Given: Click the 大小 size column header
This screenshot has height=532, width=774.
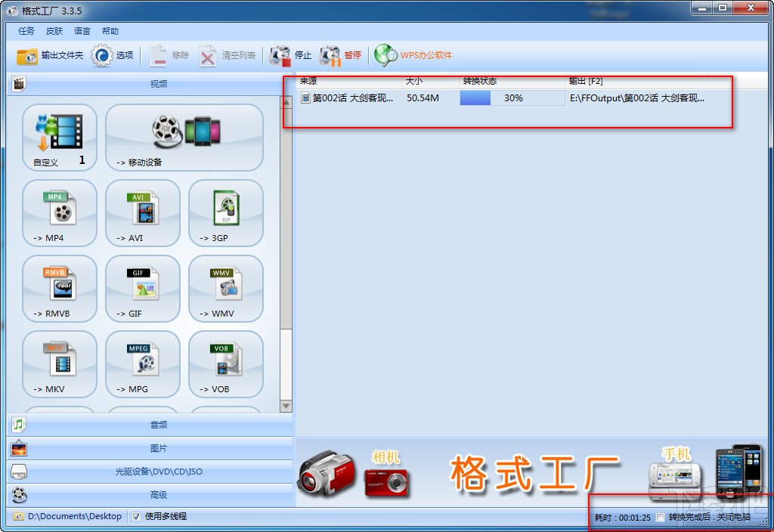Looking at the screenshot, I should (430, 81).
